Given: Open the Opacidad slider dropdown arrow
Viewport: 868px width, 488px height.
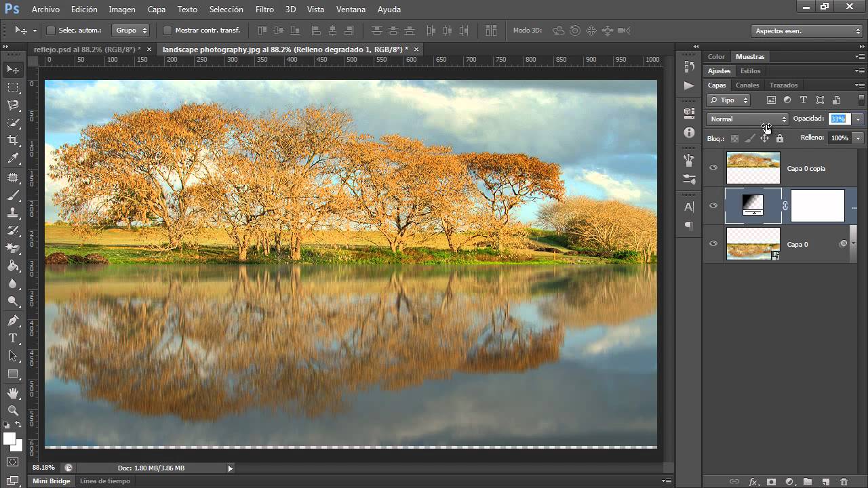Looking at the screenshot, I should (x=858, y=119).
